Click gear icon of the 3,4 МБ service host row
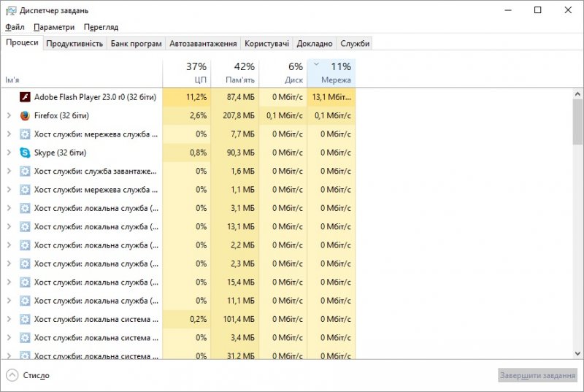Viewport: 584px width, 392px height. pos(25,338)
